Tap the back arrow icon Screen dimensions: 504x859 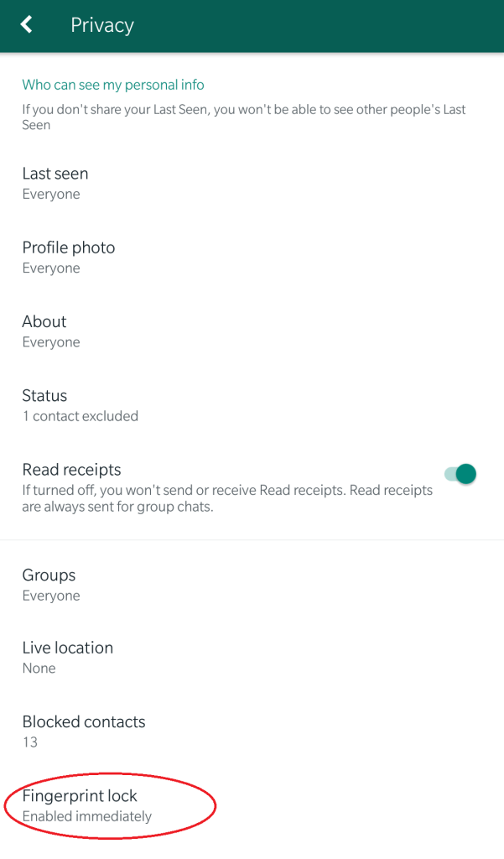coord(27,25)
